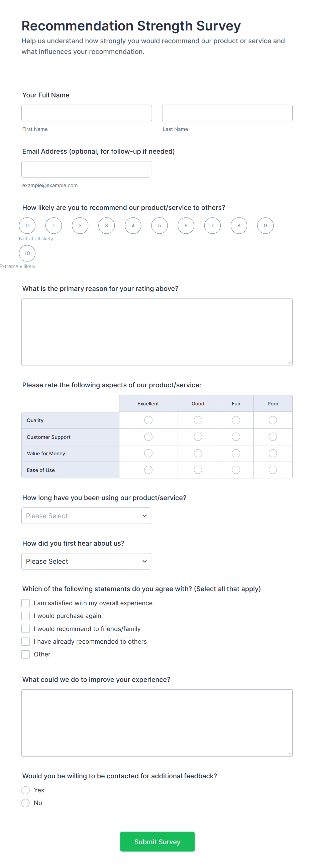Open the usage duration dropdown

[86, 516]
